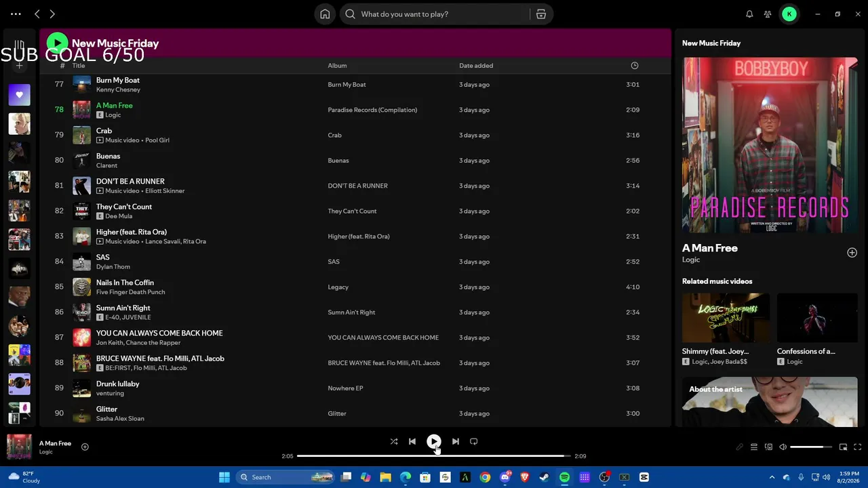
Task: Add A Man Free to library in right panel
Action: pyautogui.click(x=852, y=253)
